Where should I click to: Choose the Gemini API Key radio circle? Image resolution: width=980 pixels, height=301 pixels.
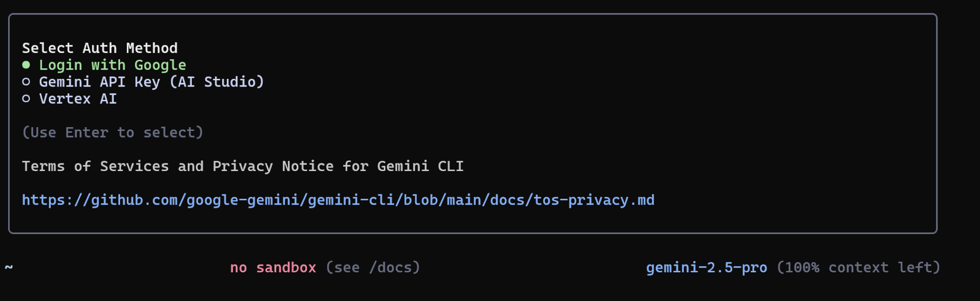point(26,82)
